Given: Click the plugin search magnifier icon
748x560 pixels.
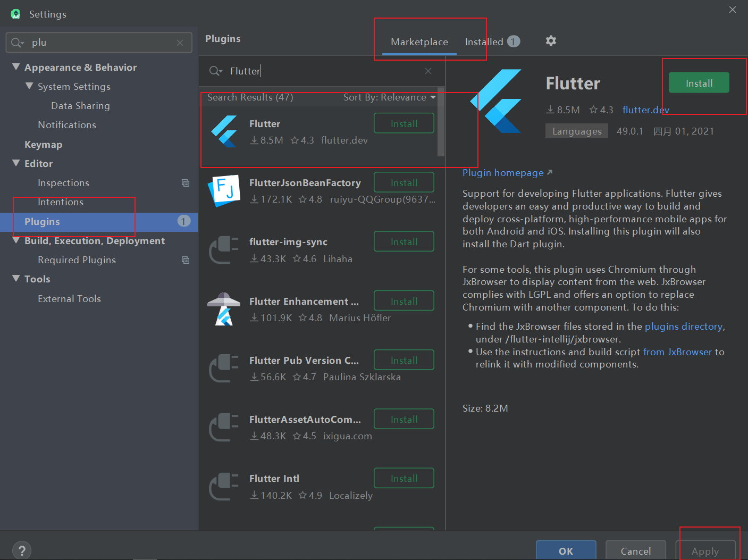Looking at the screenshot, I should 215,71.
